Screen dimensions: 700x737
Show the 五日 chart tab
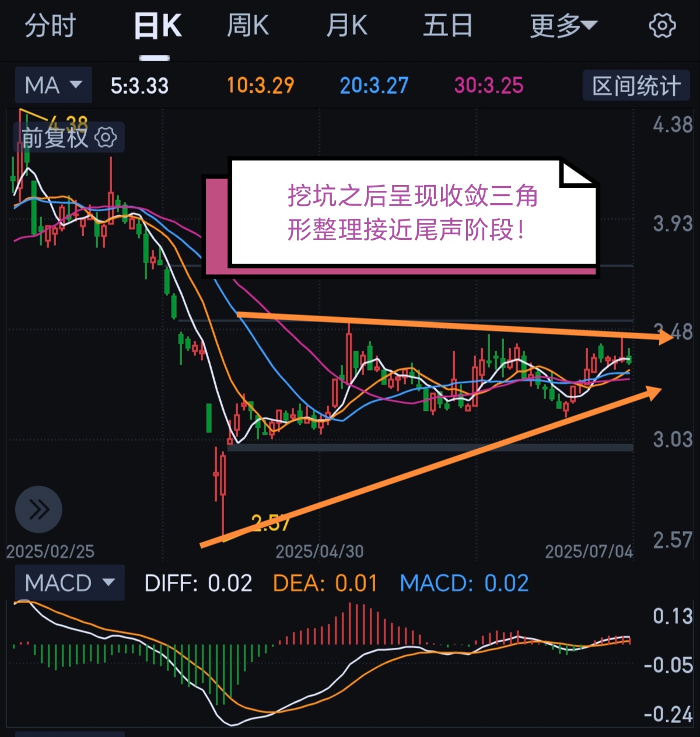click(447, 26)
